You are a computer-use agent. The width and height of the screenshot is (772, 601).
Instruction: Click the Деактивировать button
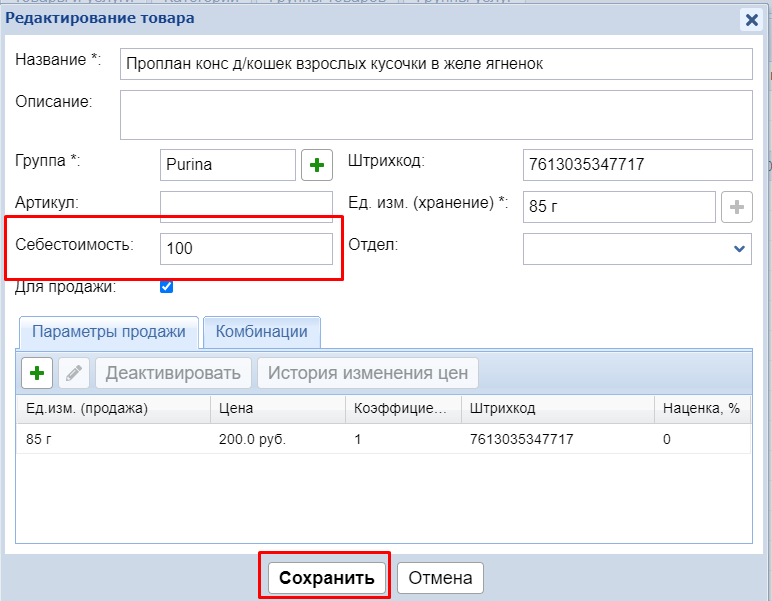point(173,374)
